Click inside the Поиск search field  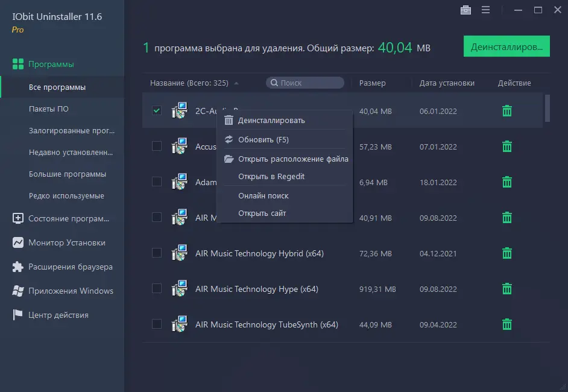click(x=305, y=82)
